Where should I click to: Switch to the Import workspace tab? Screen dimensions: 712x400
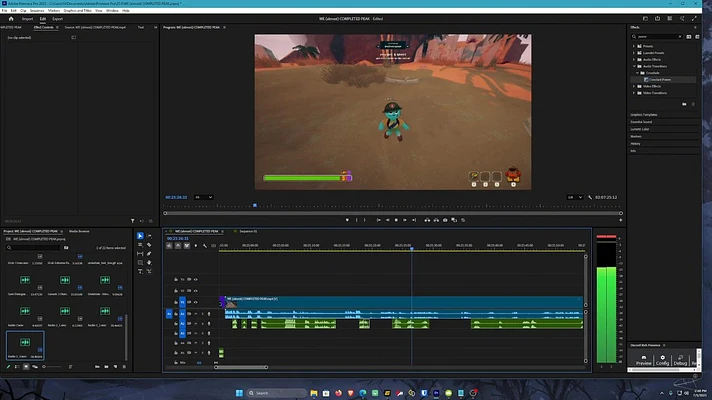click(x=27, y=19)
